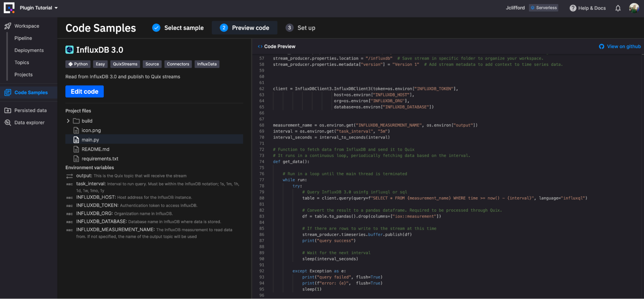Click the Python tag
The height and width of the screenshot is (299, 644).
(78, 64)
